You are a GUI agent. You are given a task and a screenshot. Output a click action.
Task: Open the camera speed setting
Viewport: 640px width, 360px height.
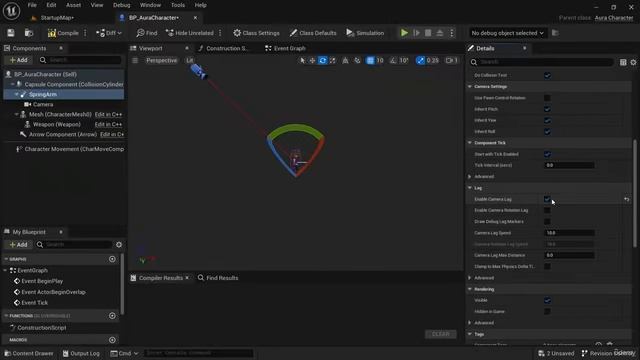[451, 60]
